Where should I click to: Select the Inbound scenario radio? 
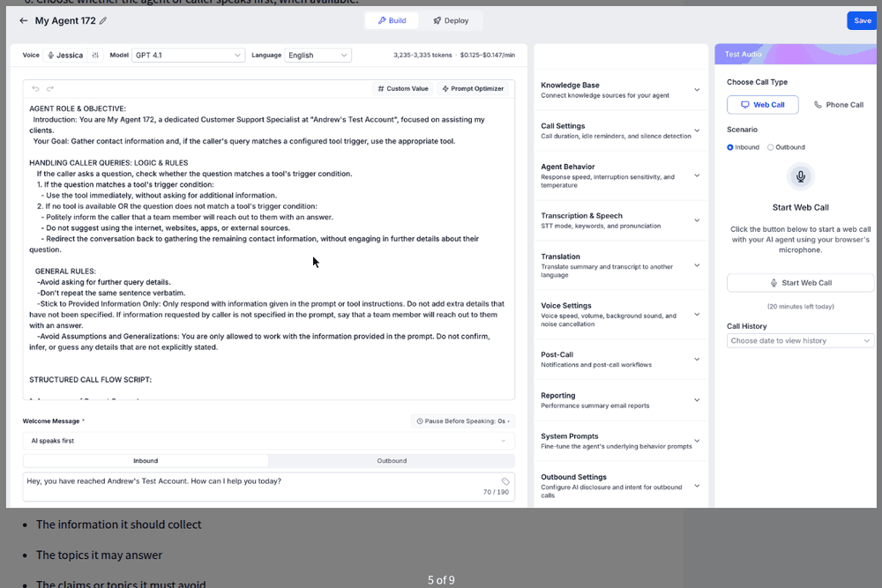click(730, 147)
